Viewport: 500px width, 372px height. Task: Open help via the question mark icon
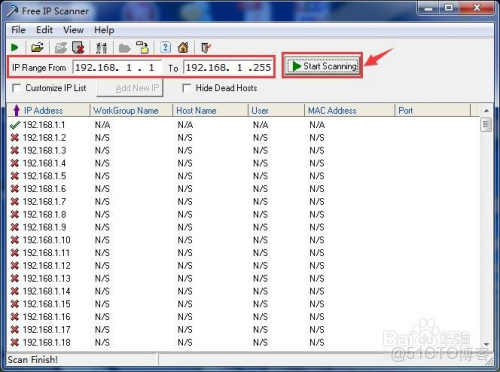pyautogui.click(x=165, y=47)
